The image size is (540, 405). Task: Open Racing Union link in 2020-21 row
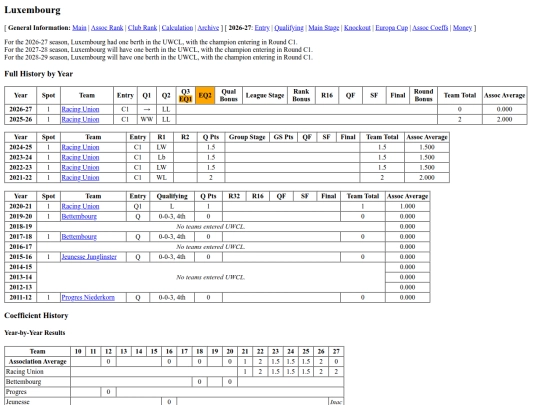(x=80, y=206)
